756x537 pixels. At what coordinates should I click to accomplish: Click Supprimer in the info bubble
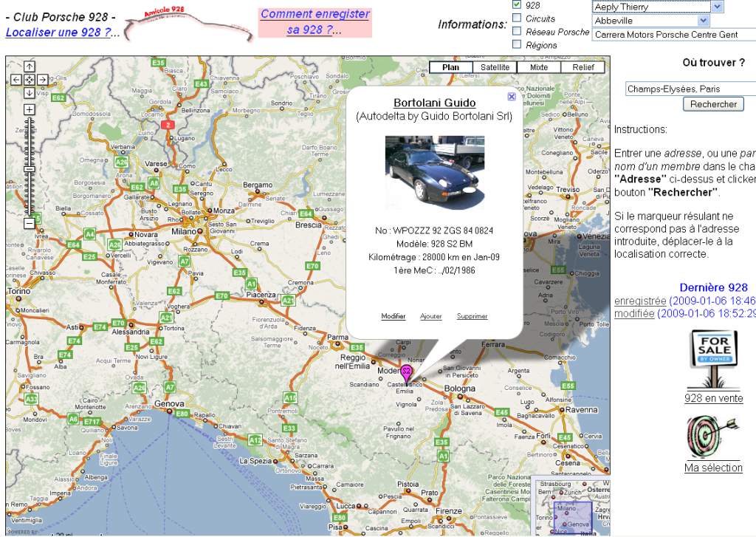(472, 316)
